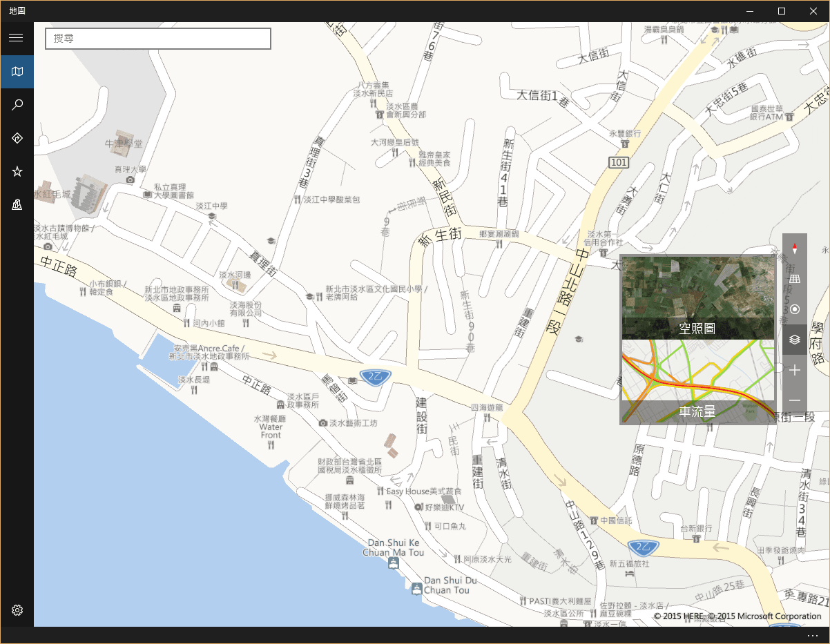Click the Water Front 水灣餐廳 label
Viewport: 830px width, 644px height.
tap(271, 427)
